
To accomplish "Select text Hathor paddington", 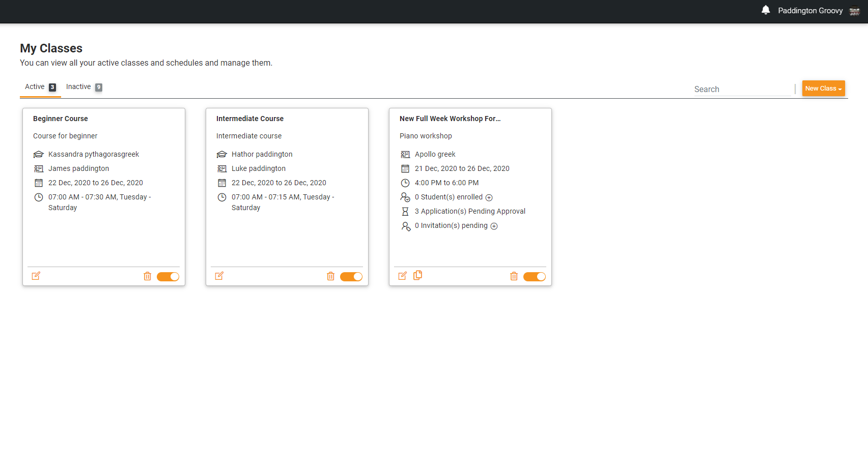I will point(262,154).
